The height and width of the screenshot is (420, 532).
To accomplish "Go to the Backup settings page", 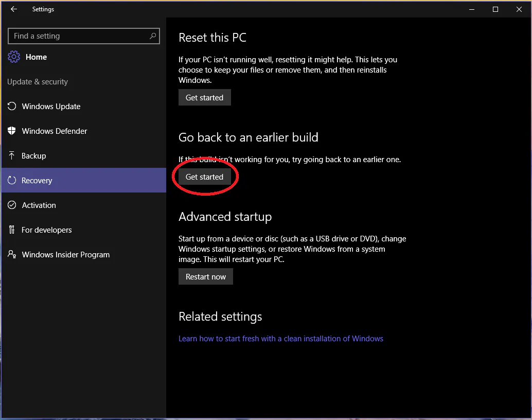I will 84,156.
